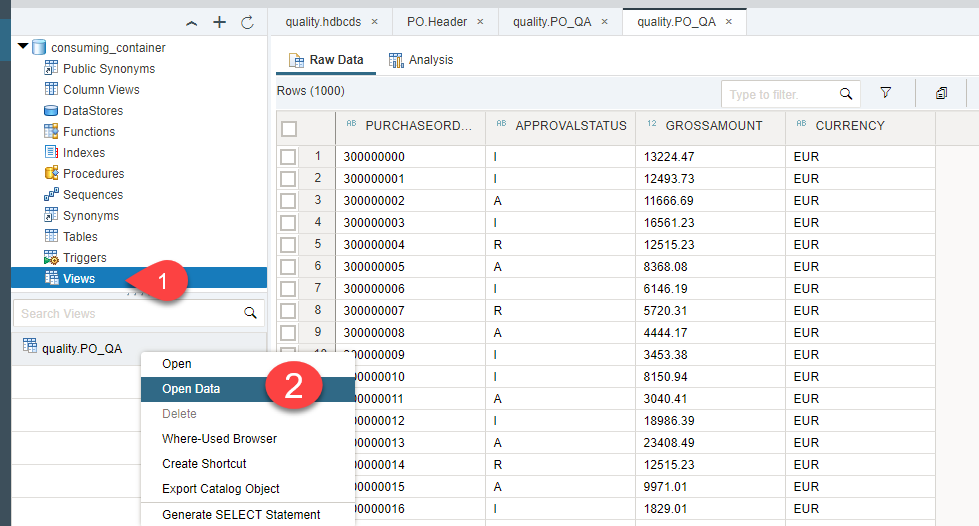Click the Public Synonyms icon
Image resolution: width=979 pixels, height=526 pixels.
(x=51, y=68)
